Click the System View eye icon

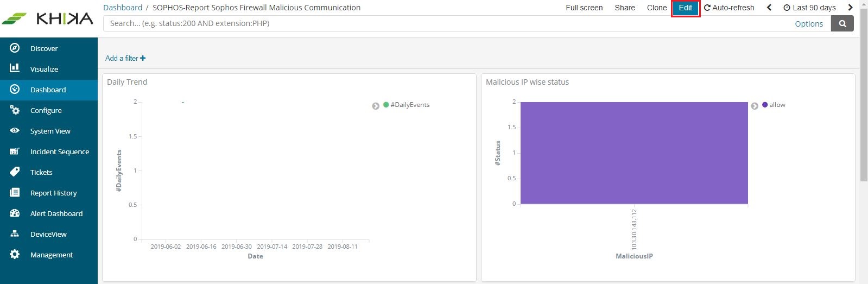point(15,130)
